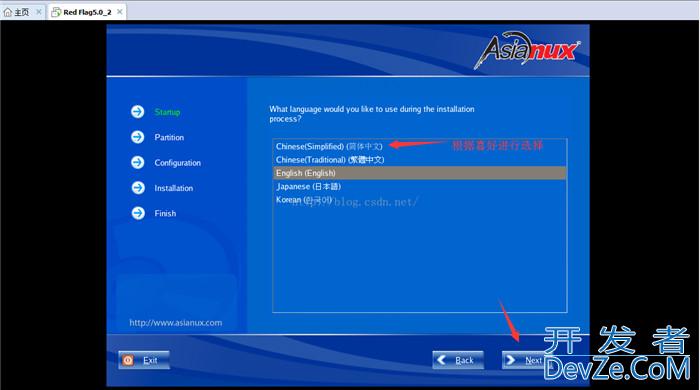Choose Japanese language option
This screenshot has height=390, width=700.
click(420, 187)
